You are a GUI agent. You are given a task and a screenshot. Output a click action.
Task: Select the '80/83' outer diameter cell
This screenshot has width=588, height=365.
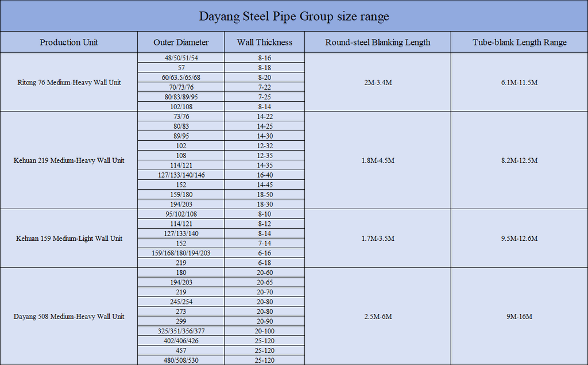(181, 126)
